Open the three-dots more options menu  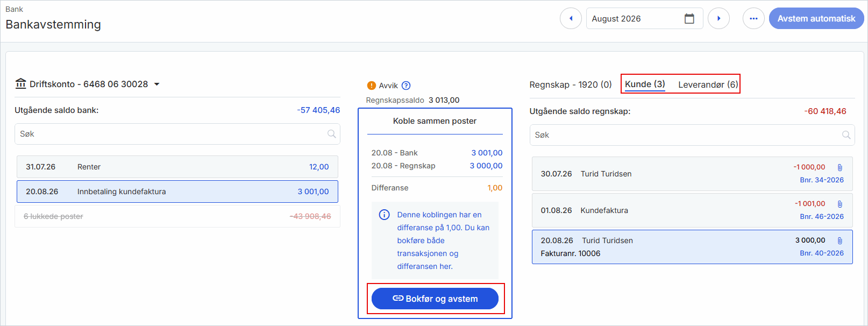(x=753, y=18)
